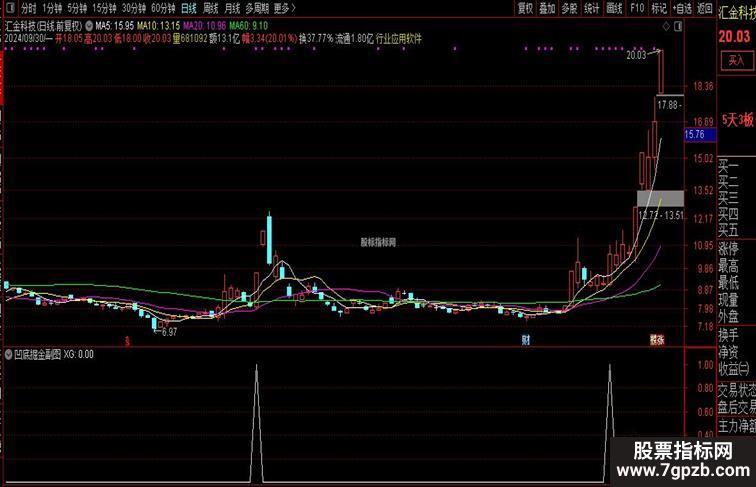
Task: Click the XG: 0.00 indicator value
Action: 79,354
